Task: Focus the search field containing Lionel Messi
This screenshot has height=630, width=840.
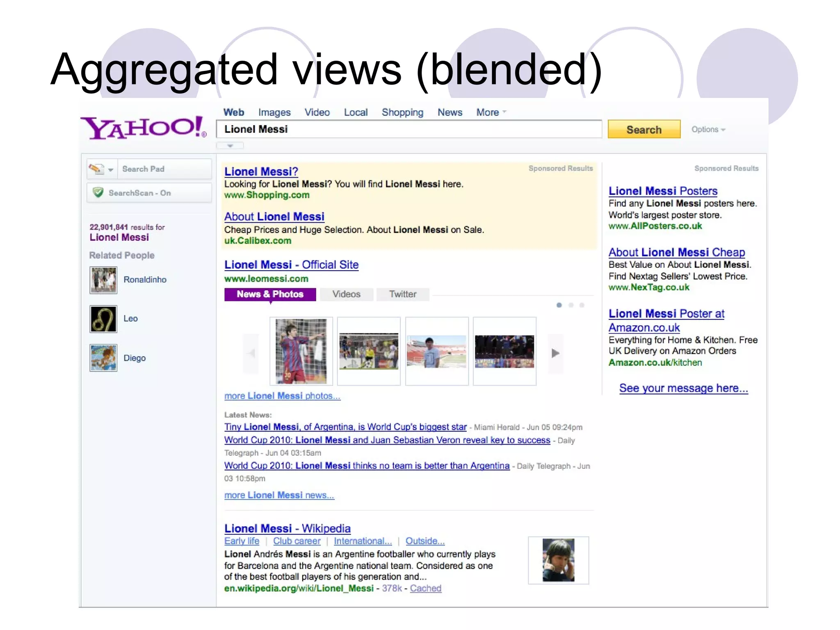Action: point(409,130)
